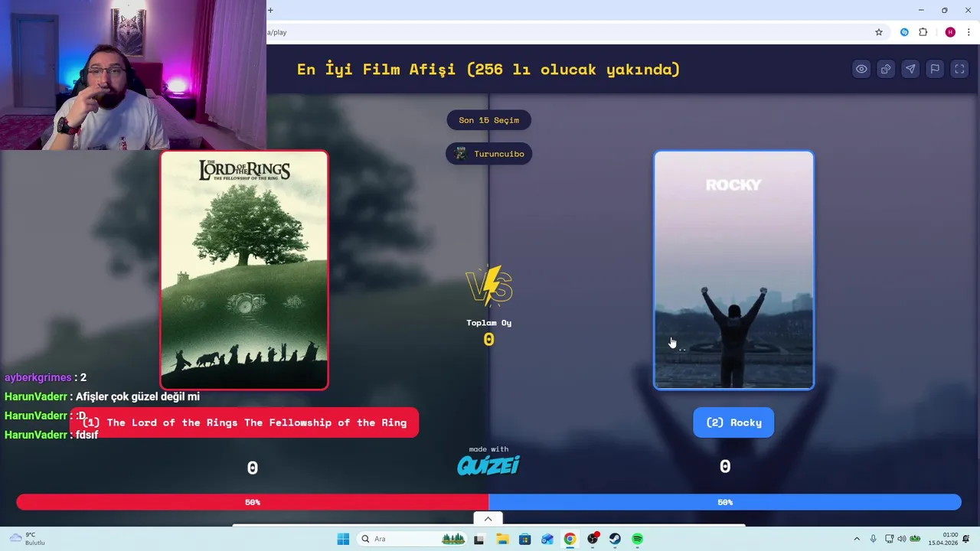Open the volume tray icon
This screenshot has width=980, height=551.
901,539
